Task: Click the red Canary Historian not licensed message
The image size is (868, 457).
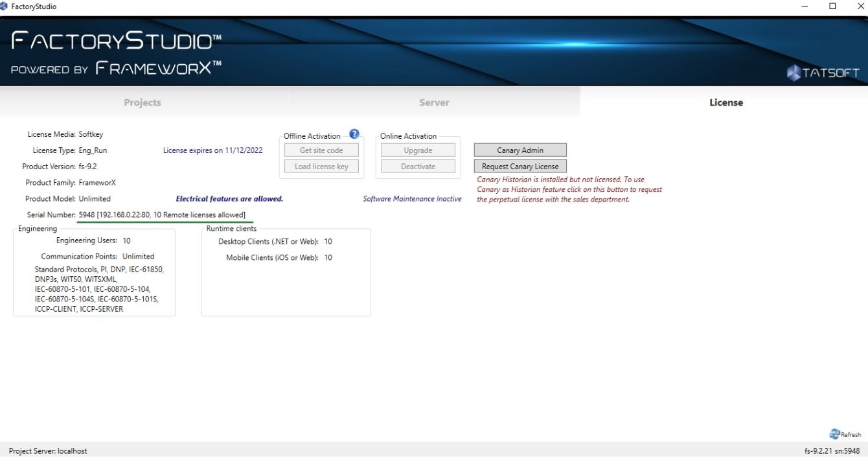Action: 569,189
